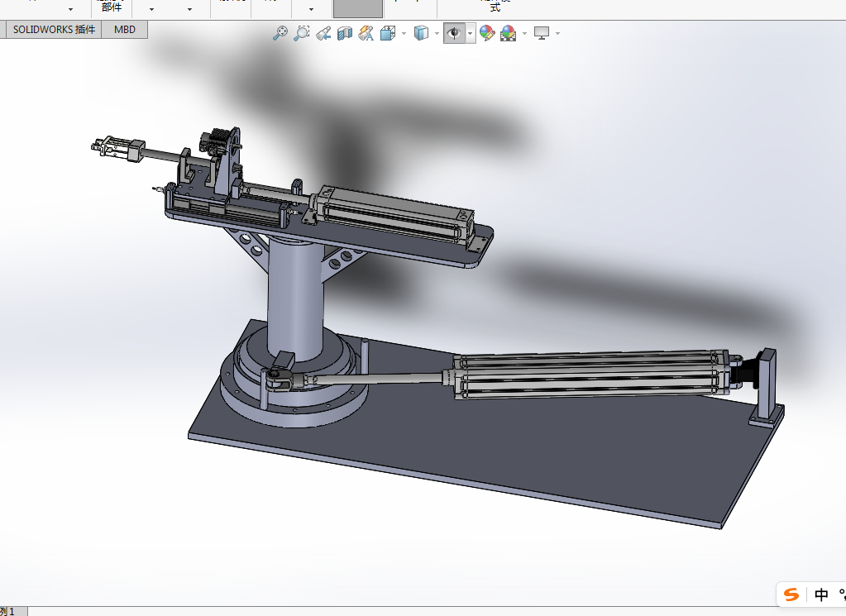846x616 pixels.
Task: Expand the View Orientation dropdown arrow
Action: pyautogui.click(x=404, y=33)
